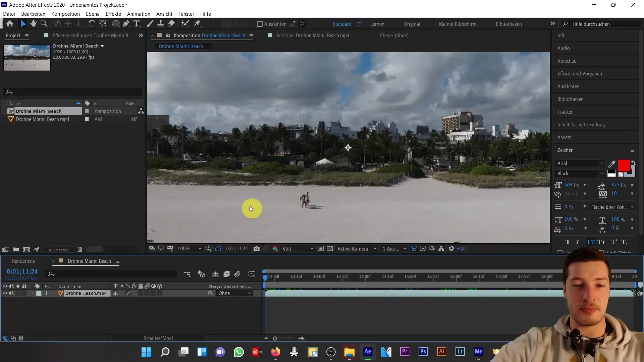Open the Animation menu
Viewport: 644px width, 362px height.
(x=139, y=14)
